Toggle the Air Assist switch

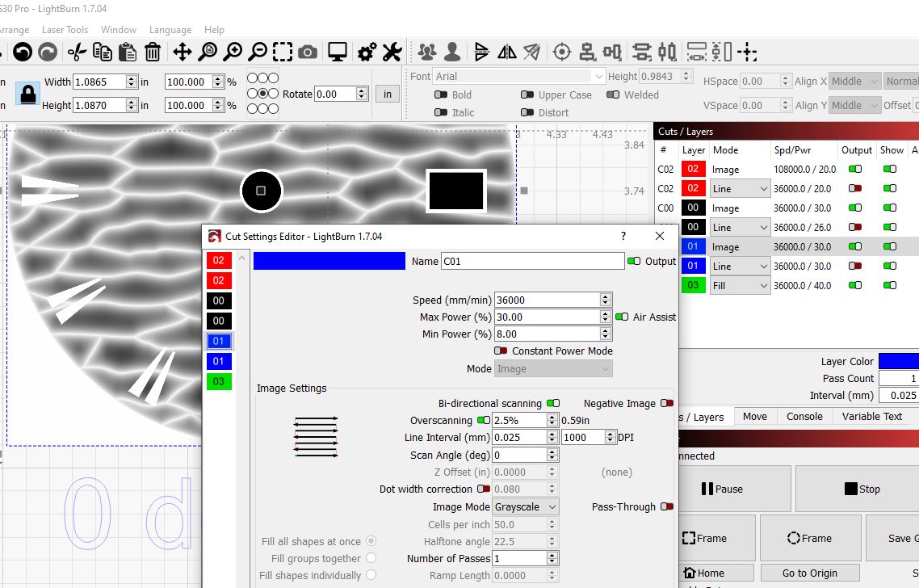(621, 317)
